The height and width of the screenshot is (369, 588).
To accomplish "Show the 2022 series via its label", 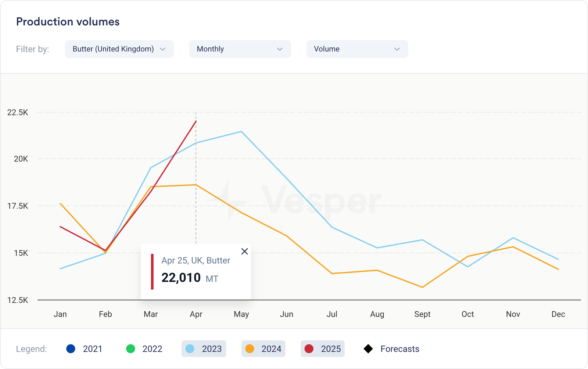I will point(152,349).
